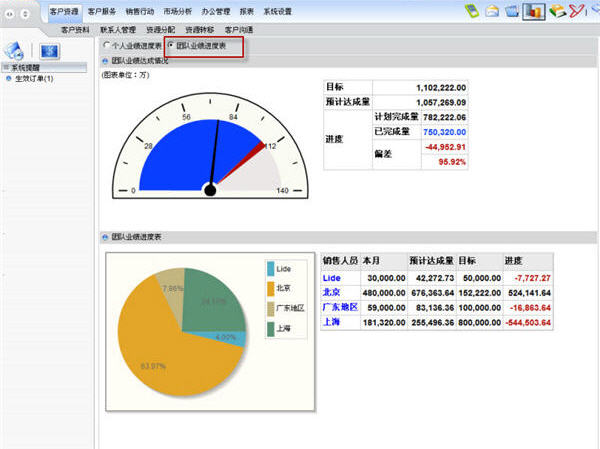Go to 资源转移 submenu
The height and width of the screenshot is (449, 600).
[x=200, y=30]
